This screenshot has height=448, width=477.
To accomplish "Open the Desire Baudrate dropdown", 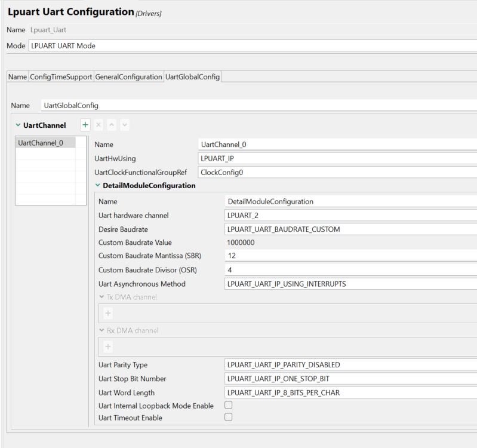I will (350, 229).
